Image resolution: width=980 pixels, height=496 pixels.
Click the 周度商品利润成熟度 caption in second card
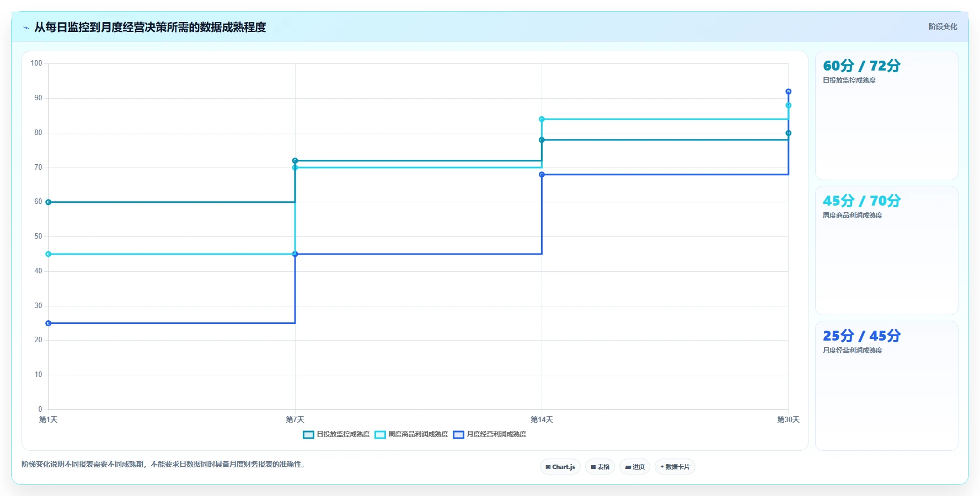pyautogui.click(x=853, y=215)
